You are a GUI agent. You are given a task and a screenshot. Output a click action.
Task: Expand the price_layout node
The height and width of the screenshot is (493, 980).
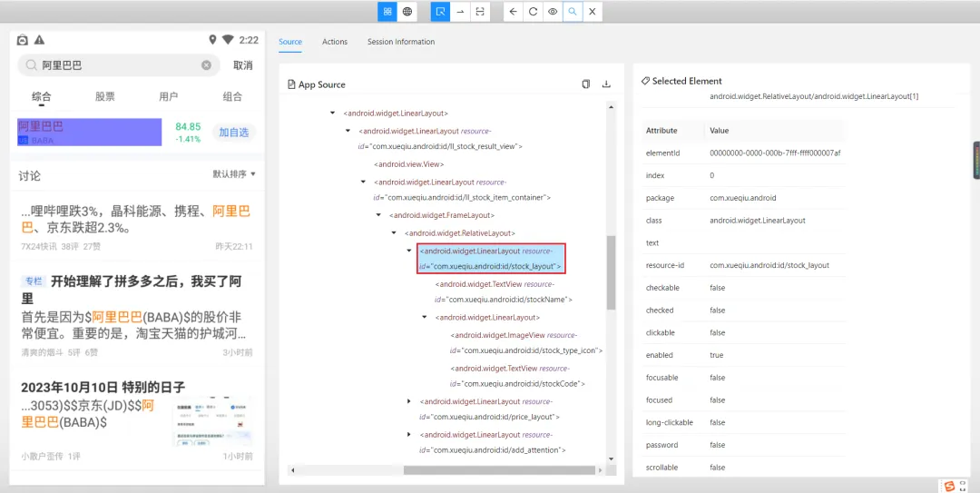(408, 401)
